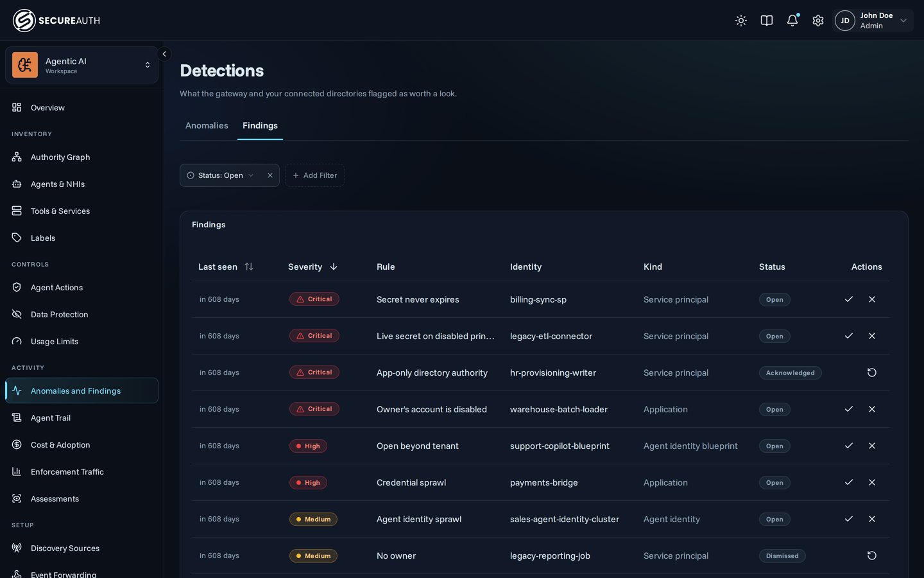
Task: Open Cost & Adoption page
Action: point(82,444)
